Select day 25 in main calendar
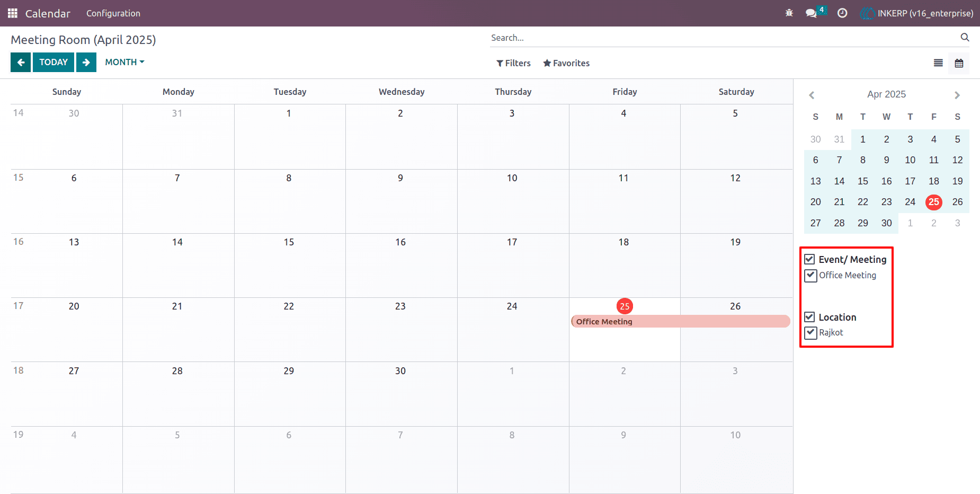980x494 pixels. 625,306
